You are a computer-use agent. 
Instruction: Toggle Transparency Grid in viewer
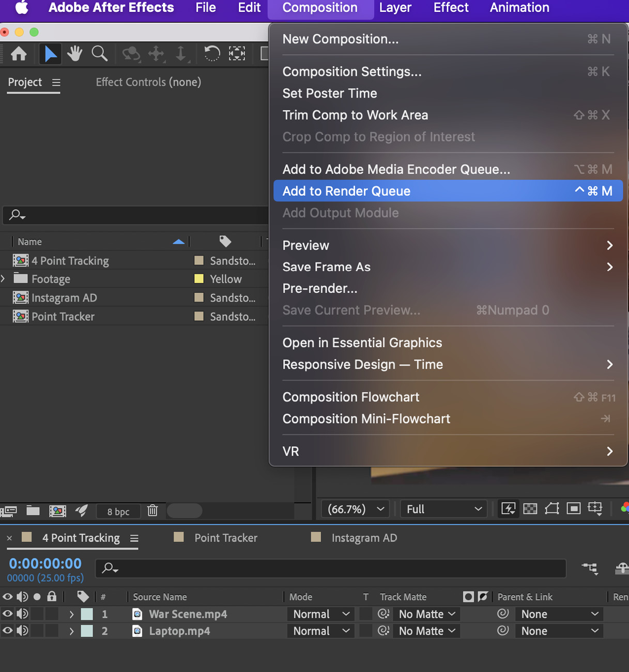click(530, 509)
